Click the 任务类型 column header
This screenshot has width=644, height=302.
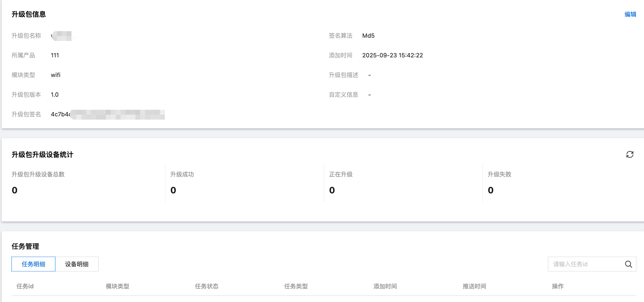click(x=296, y=286)
